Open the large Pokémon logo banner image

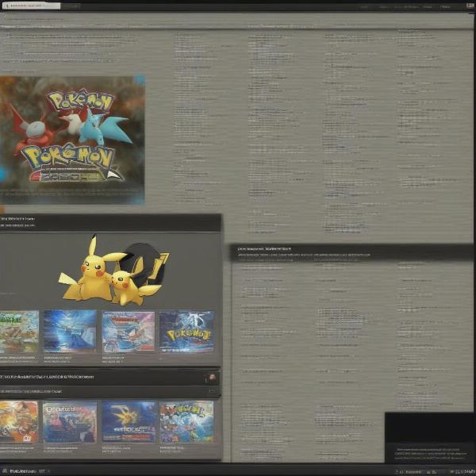coord(72,140)
